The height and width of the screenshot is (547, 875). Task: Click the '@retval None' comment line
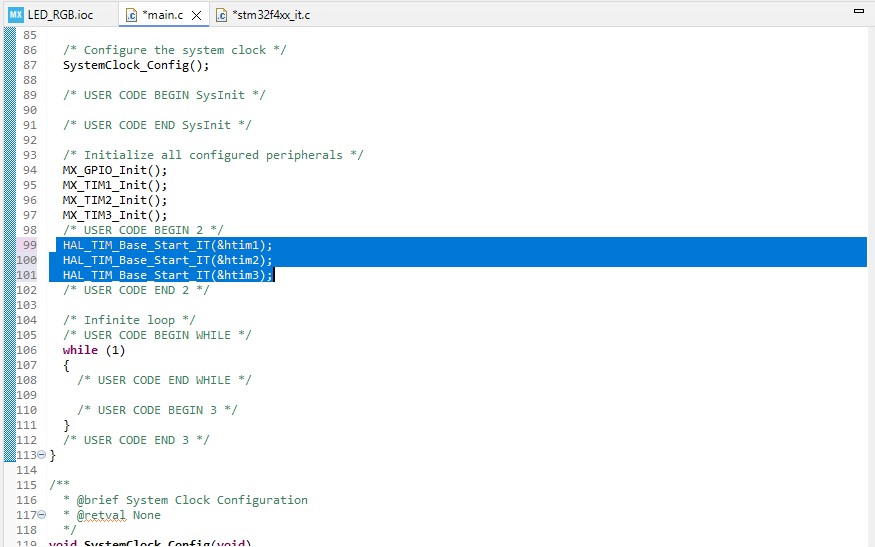coord(118,515)
